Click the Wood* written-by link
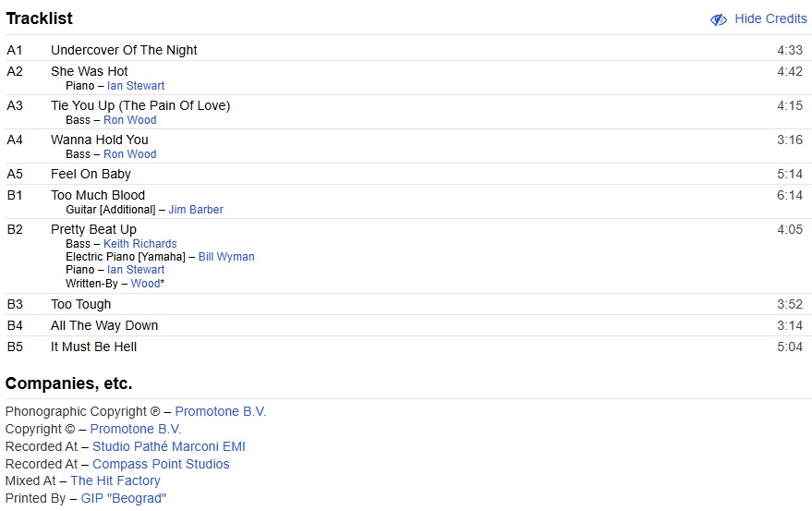The height and width of the screenshot is (511, 812). point(148,284)
